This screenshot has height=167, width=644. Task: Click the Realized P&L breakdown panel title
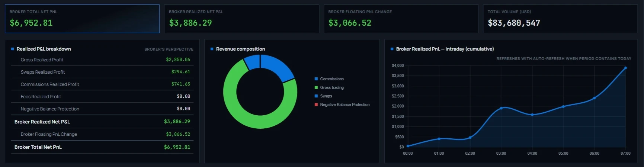point(44,49)
